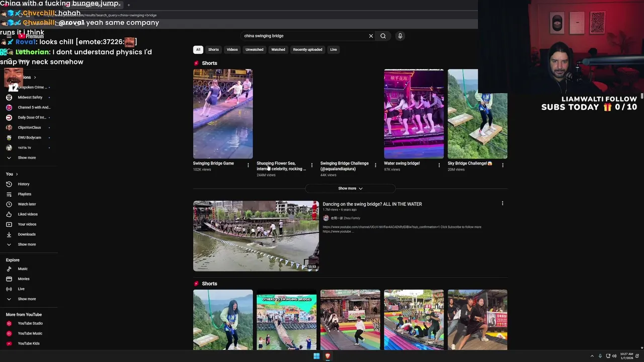The height and width of the screenshot is (362, 644).
Task: Select the Recently uploaded filter chip
Action: (x=307, y=50)
